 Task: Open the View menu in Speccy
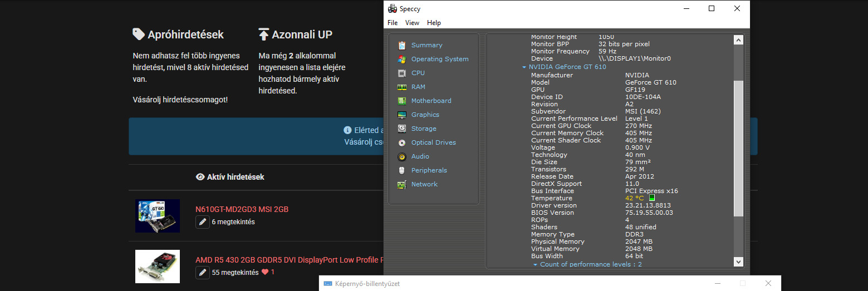(412, 23)
